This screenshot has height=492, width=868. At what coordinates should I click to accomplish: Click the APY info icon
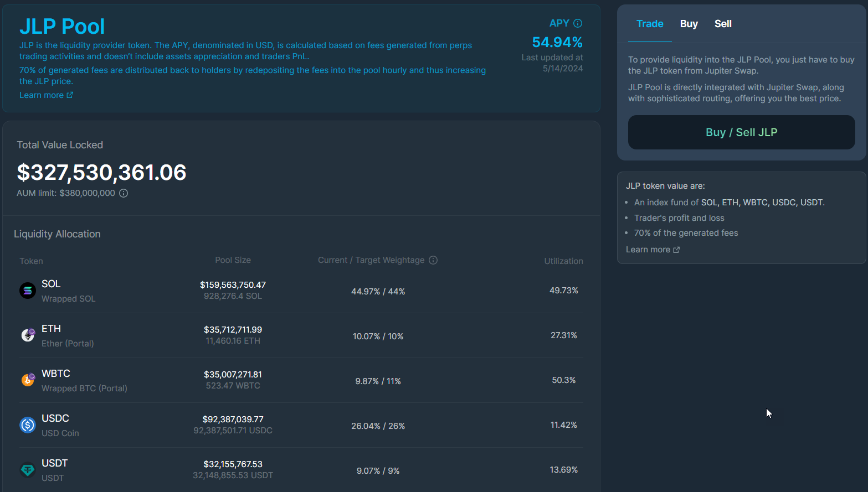[578, 23]
